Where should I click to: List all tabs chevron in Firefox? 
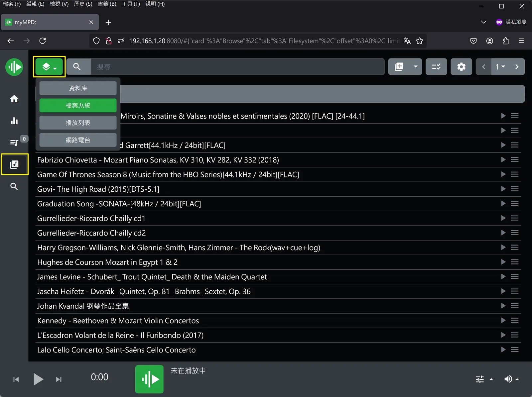pos(483,22)
